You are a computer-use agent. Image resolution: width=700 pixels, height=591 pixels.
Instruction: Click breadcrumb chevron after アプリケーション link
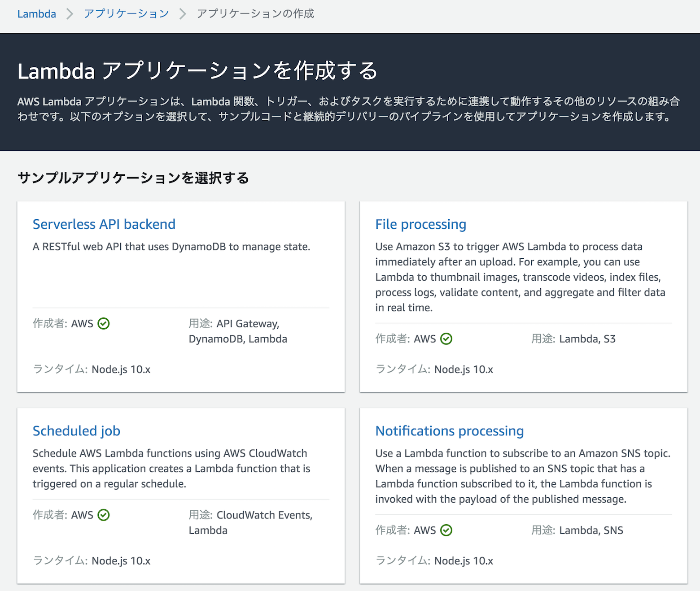pyautogui.click(x=183, y=14)
